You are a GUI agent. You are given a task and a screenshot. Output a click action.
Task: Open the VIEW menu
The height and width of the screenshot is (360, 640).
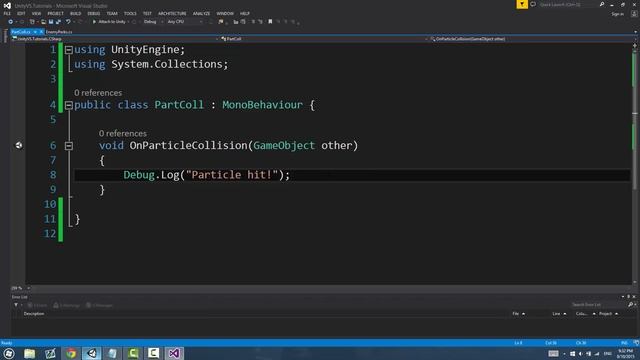point(36,13)
